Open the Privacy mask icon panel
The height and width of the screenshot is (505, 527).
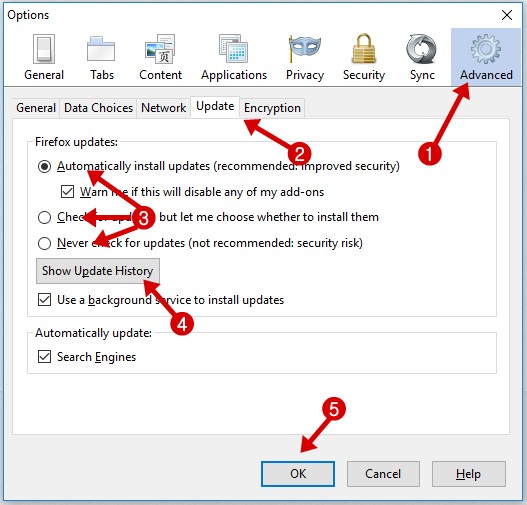click(x=305, y=57)
